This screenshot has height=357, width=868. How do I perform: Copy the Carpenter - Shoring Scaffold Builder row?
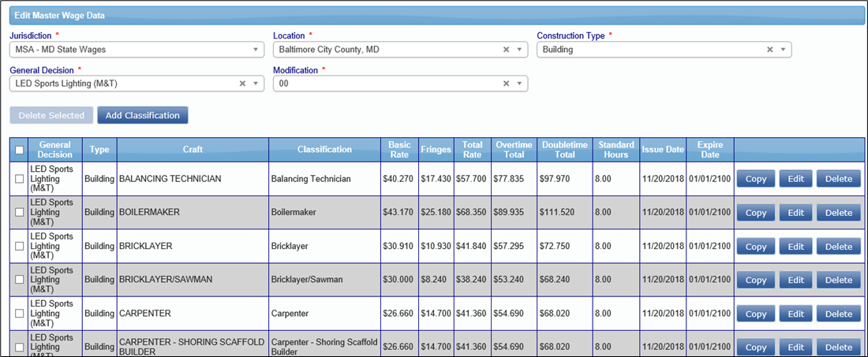tap(756, 347)
